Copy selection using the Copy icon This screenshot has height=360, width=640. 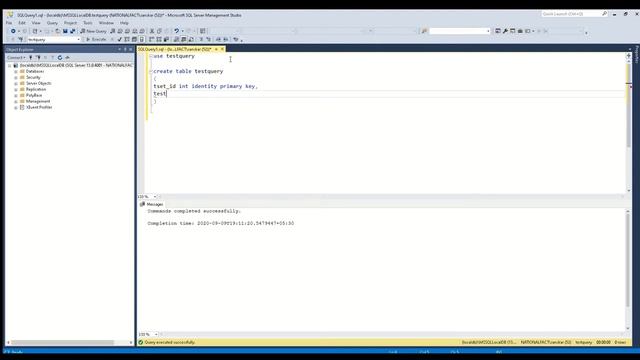[159, 31]
